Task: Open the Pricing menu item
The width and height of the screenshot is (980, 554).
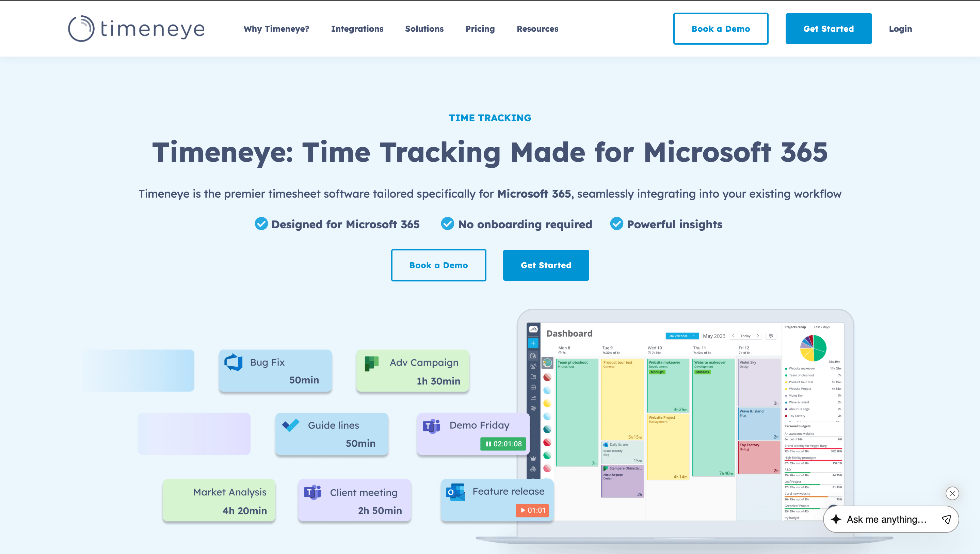Action: click(480, 29)
